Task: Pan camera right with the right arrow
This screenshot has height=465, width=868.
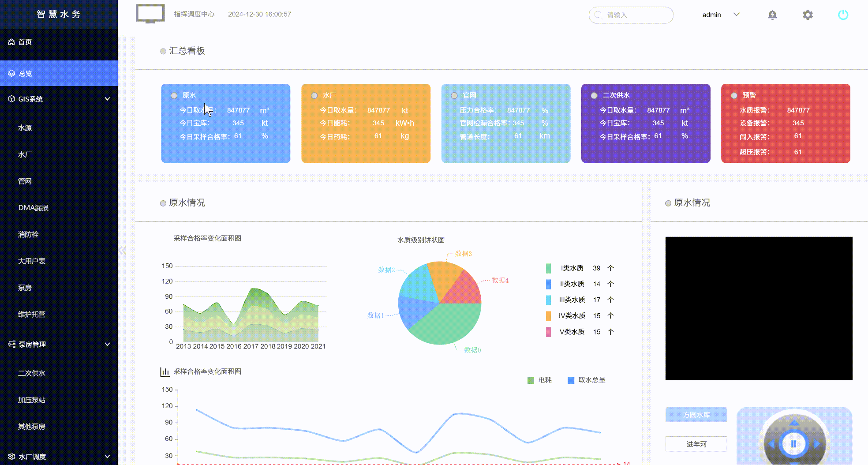Action: 816,444
